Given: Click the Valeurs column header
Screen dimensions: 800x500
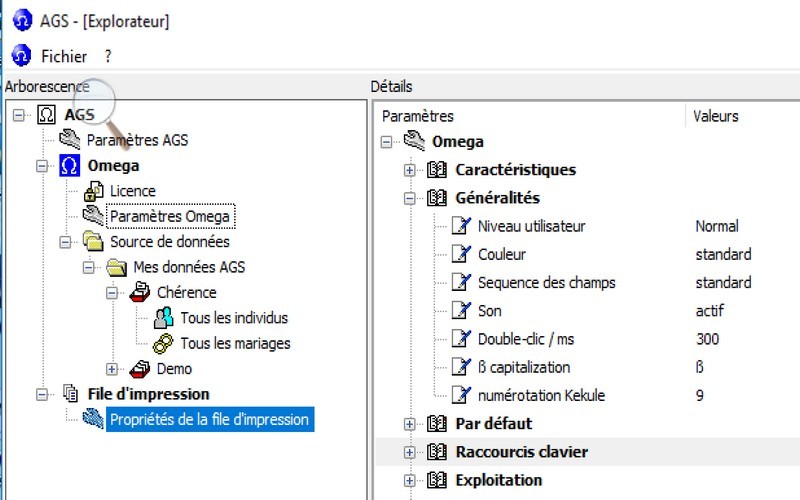Looking at the screenshot, I should coord(715,116).
